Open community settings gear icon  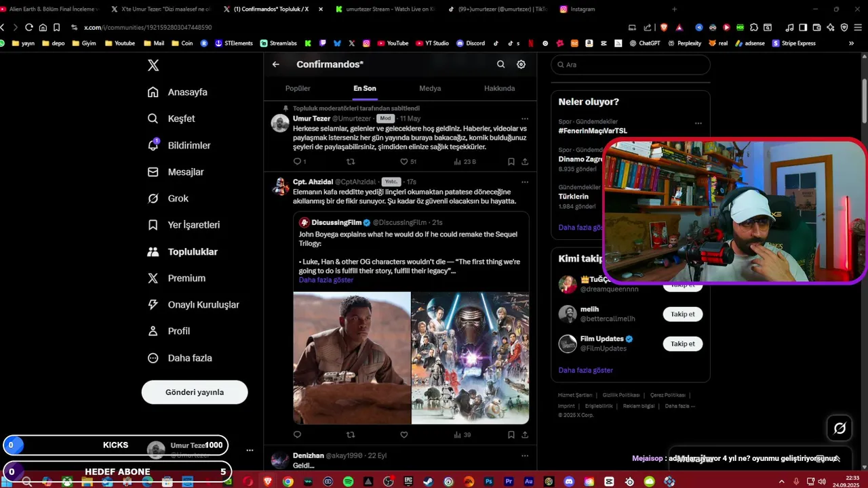coord(521,64)
